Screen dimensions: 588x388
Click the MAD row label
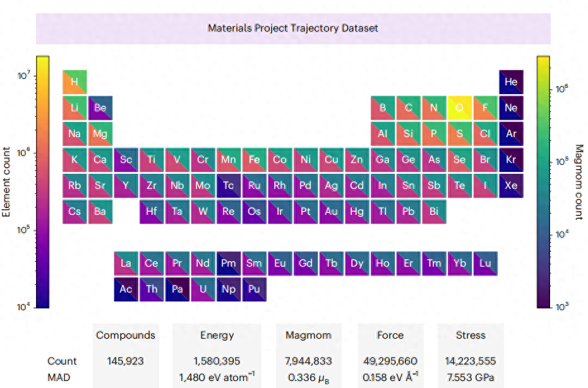click(59, 377)
